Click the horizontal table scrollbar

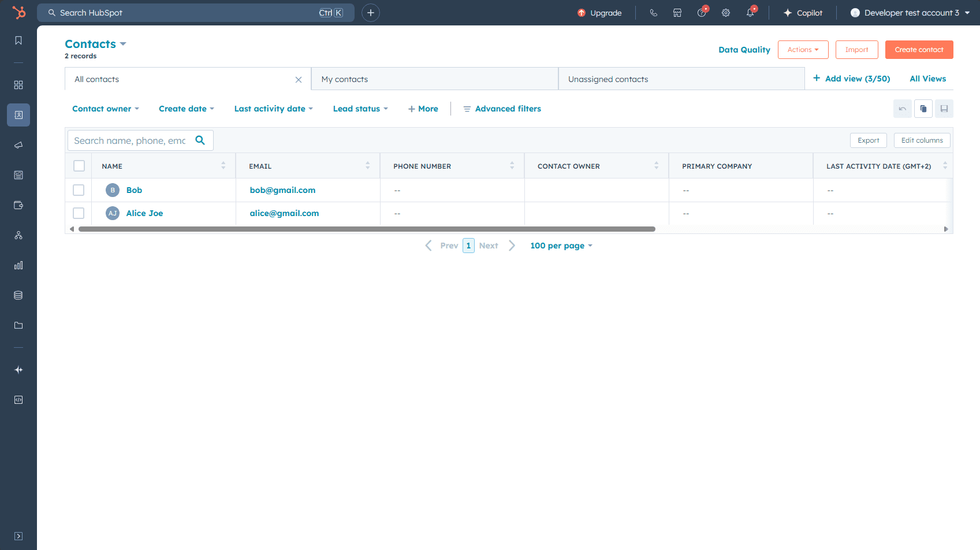(x=367, y=229)
